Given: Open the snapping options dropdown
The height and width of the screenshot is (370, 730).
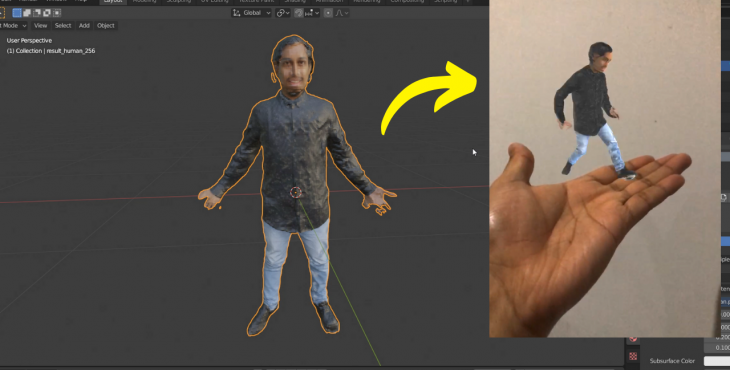Looking at the screenshot, I should pos(312,13).
